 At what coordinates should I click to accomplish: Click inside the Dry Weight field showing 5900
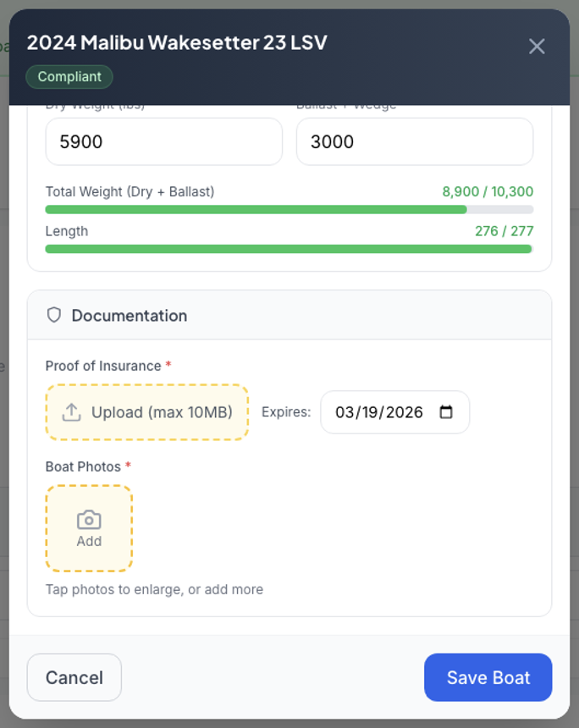pyautogui.click(x=163, y=141)
